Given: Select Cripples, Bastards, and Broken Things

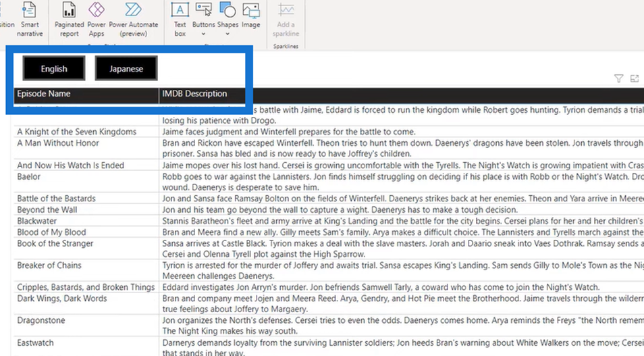Looking at the screenshot, I should (x=86, y=287).
